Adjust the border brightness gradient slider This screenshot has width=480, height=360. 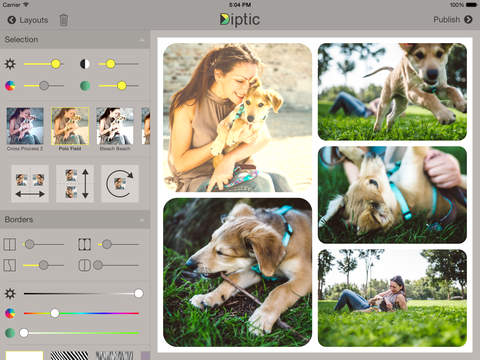point(83,294)
